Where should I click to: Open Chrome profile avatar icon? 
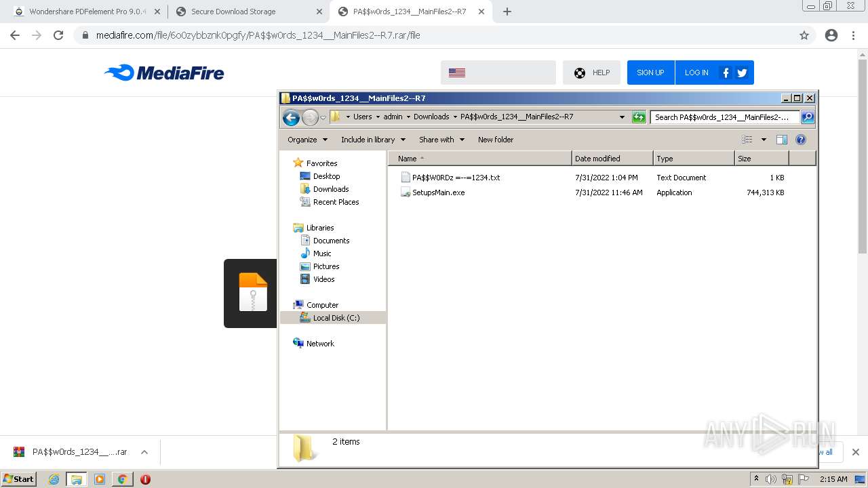pos(831,35)
